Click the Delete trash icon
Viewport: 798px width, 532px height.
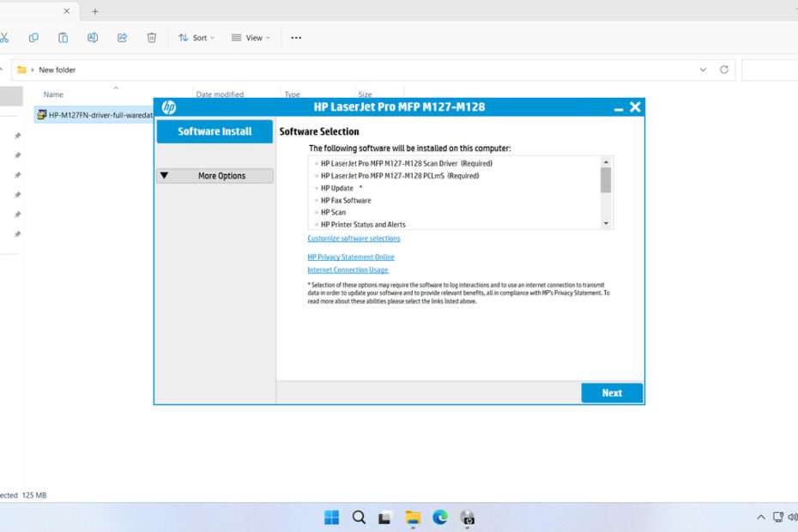pos(152,38)
